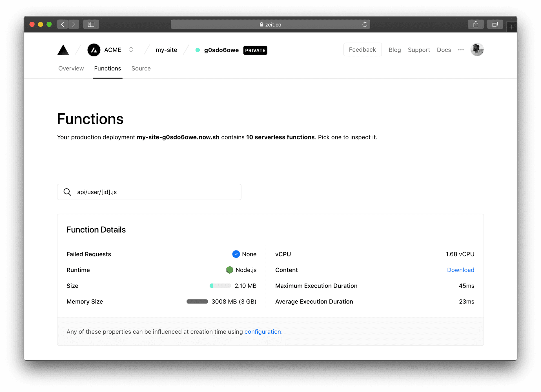This screenshot has height=392, width=541.
Task: Download the function content
Action: click(460, 270)
